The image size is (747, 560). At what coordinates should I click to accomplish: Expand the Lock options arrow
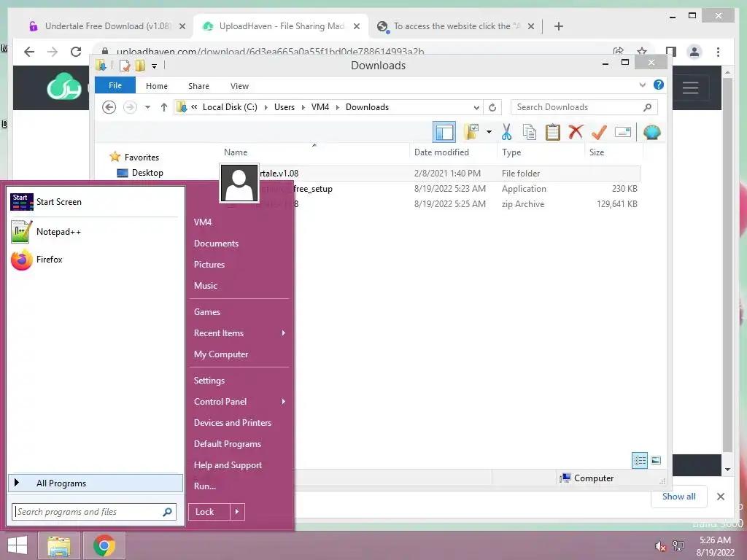point(237,512)
